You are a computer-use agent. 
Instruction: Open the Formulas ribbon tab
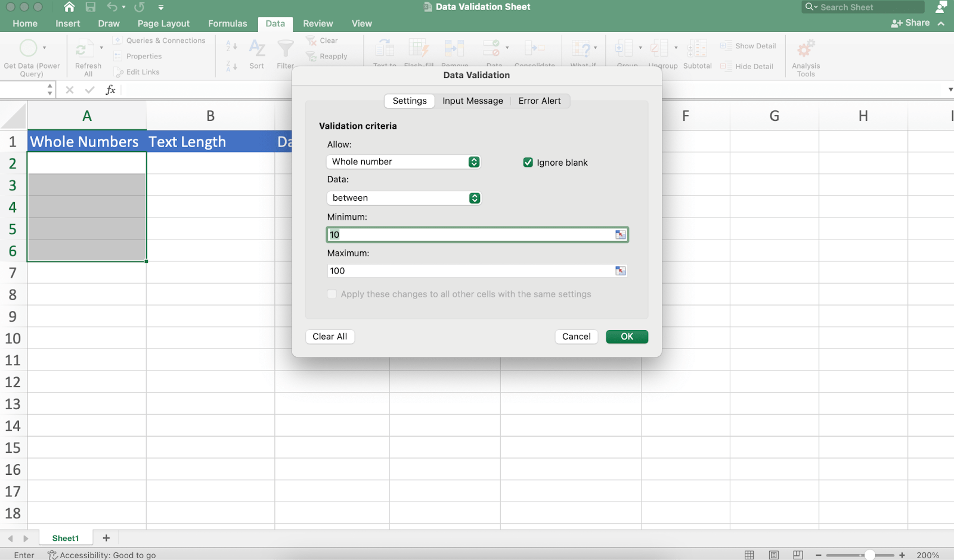pos(227,23)
